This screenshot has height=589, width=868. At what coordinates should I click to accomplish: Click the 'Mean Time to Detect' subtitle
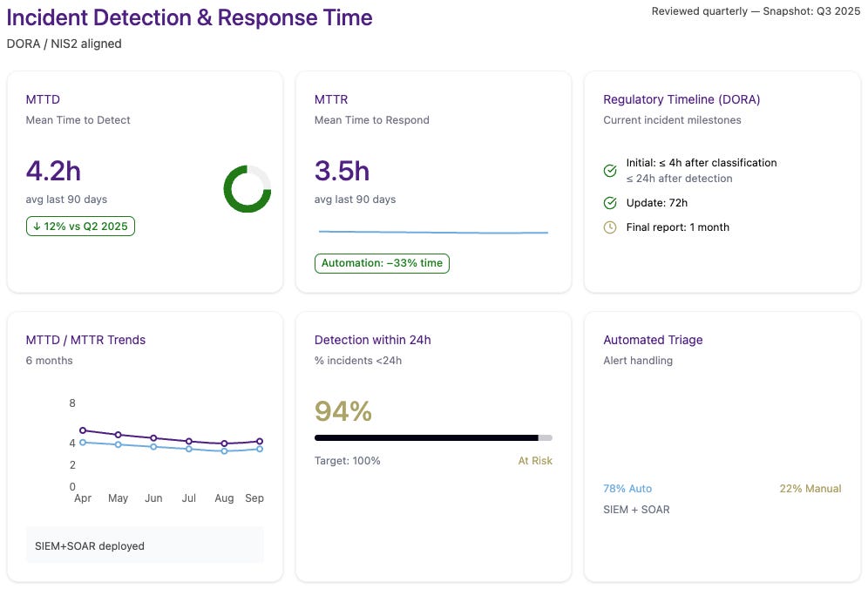tap(78, 120)
